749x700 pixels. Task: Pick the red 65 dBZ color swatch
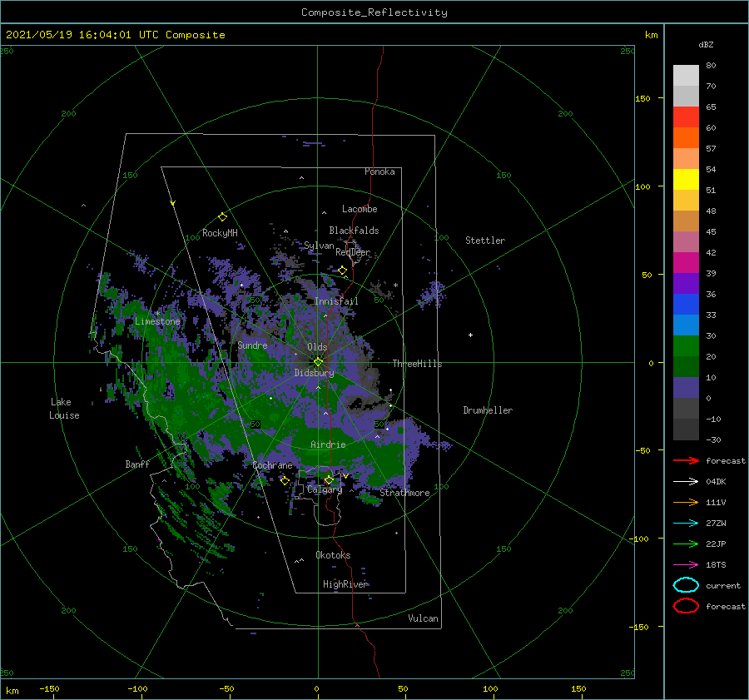point(686,117)
